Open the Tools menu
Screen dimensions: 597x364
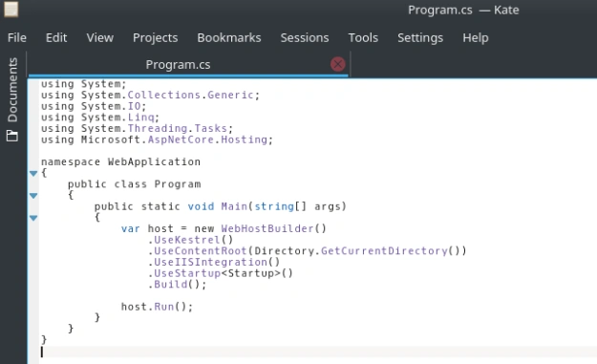pyautogui.click(x=363, y=37)
